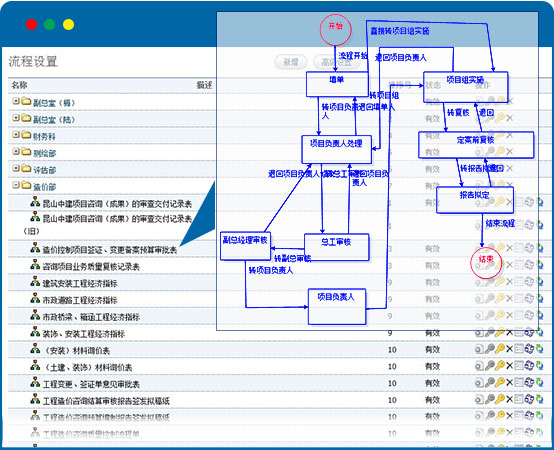Select the 总工审核 node in flowchart
The image size is (554, 450).
tap(337, 247)
